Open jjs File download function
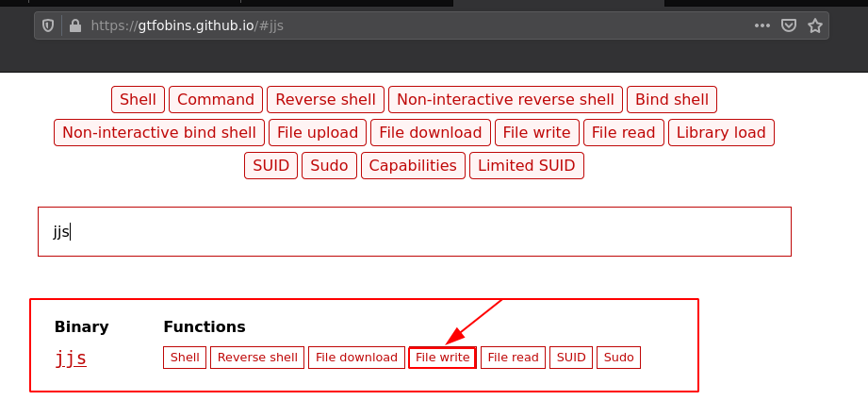Image resolution: width=868 pixels, height=417 pixels. [356, 358]
